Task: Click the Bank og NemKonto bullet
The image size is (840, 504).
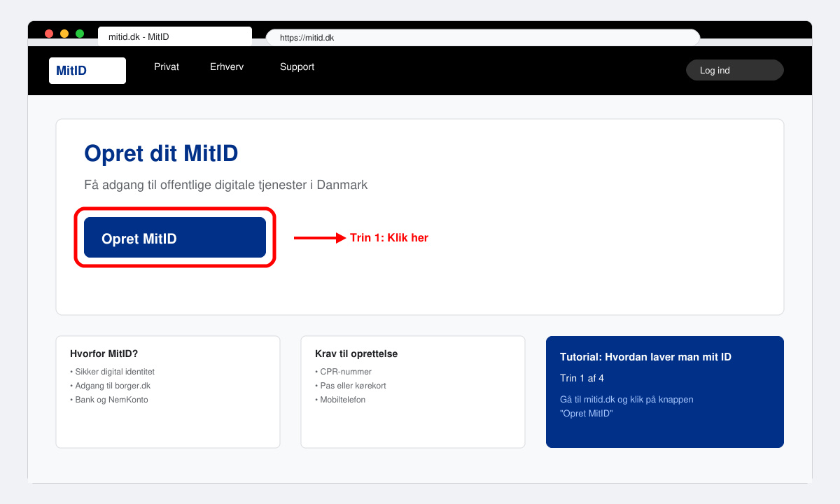Action: [x=109, y=400]
